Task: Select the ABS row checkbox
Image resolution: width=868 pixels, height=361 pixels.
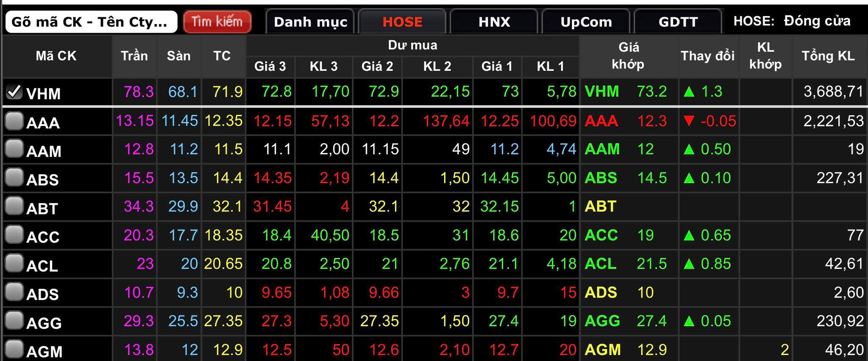Action: tap(14, 178)
